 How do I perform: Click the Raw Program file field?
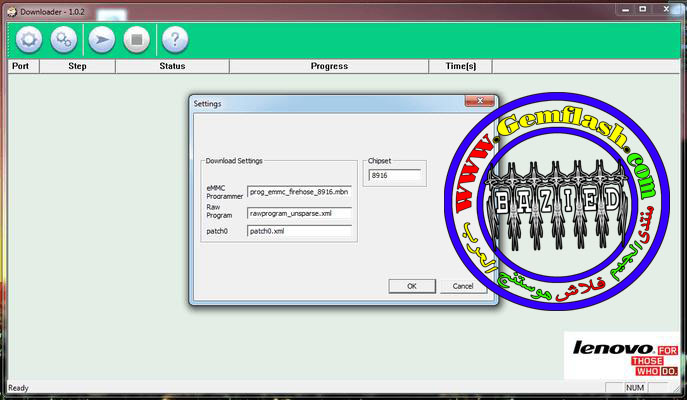coord(299,213)
